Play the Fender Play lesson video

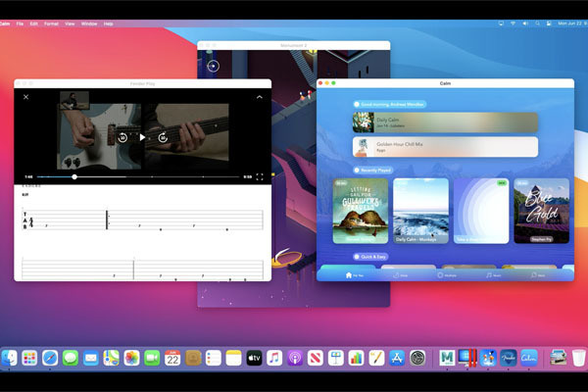[x=142, y=137]
